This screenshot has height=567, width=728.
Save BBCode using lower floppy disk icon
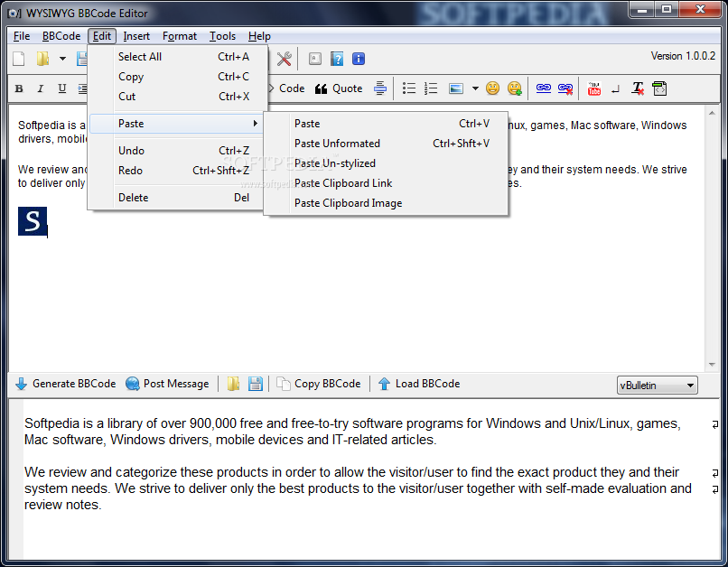256,384
